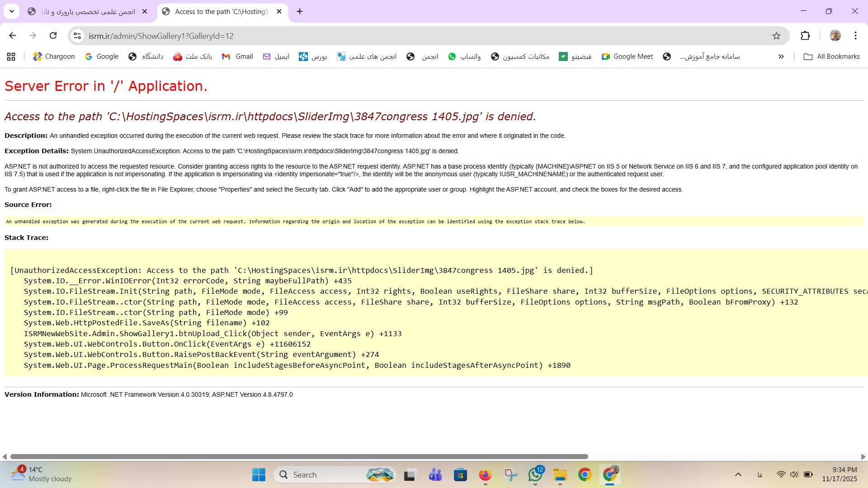
Task: Click the horizontal scrollbar at page bottom
Action: pos(298,457)
